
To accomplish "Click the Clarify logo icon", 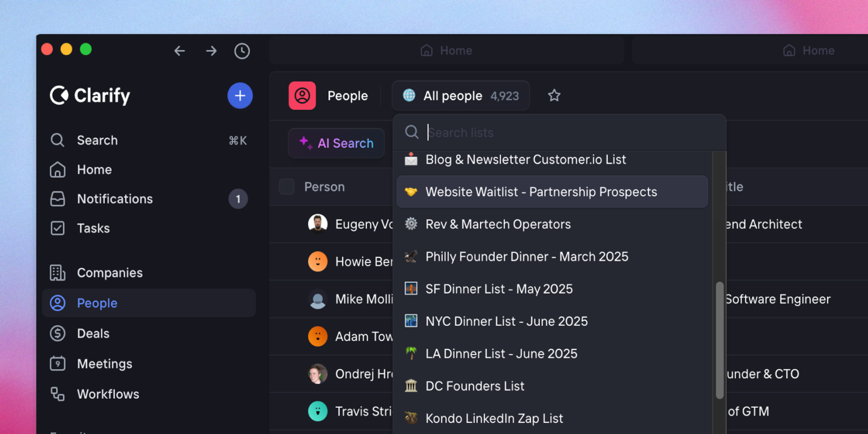I will click(59, 95).
